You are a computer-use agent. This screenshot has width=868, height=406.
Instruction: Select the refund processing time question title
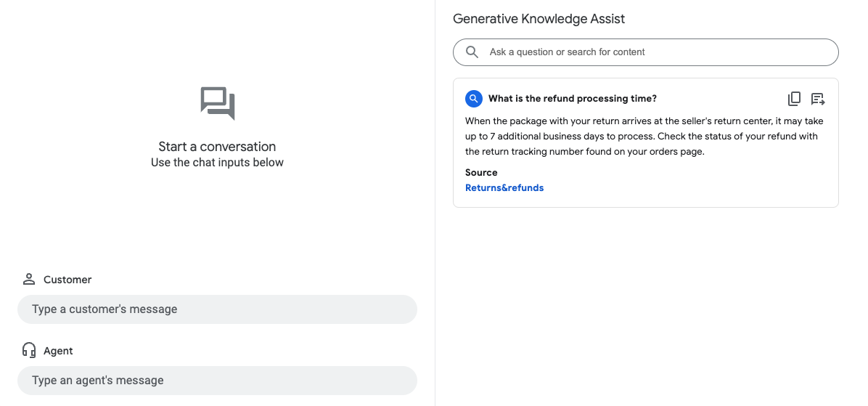coord(572,99)
